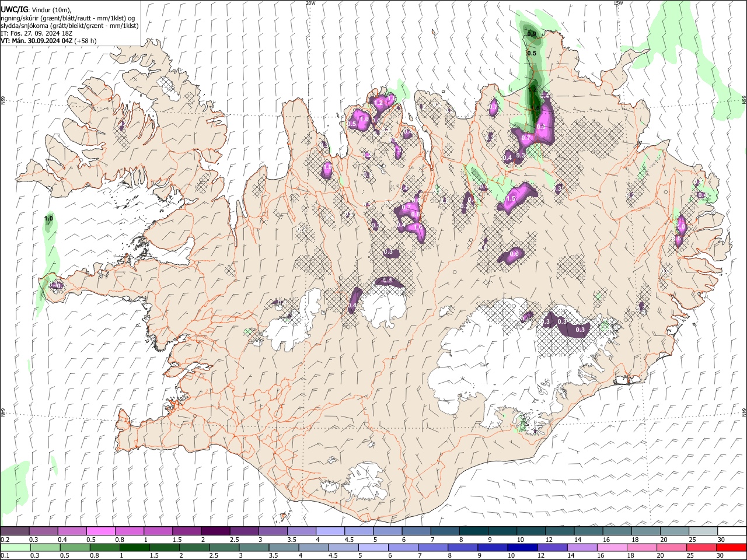Select the dark green rain swatch between 1 and 1.5
The image size is (747, 560).
click(x=134, y=547)
